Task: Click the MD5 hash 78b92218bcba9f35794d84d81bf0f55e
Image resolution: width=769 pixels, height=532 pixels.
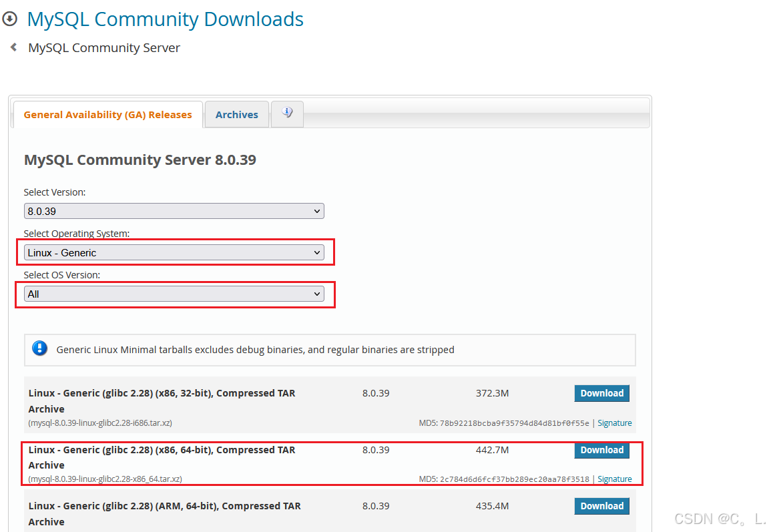Action: 515,423
